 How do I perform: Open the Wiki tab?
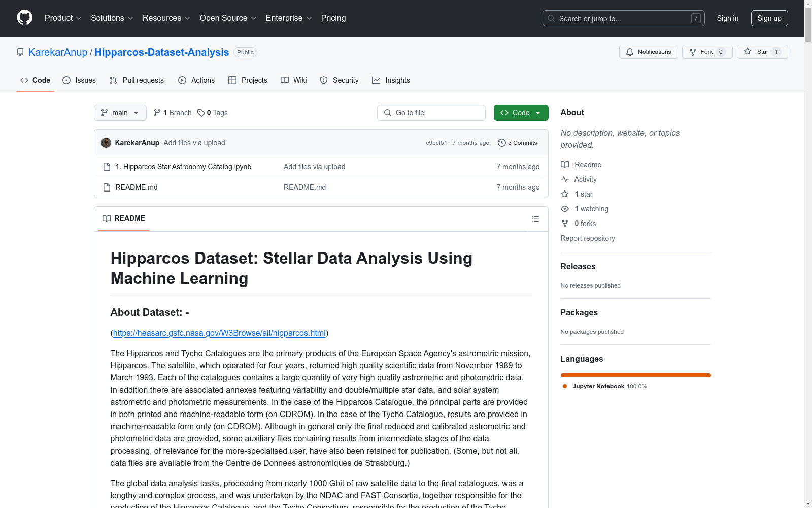pyautogui.click(x=294, y=80)
